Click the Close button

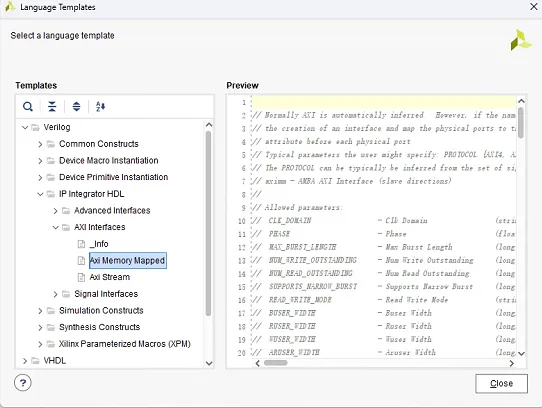(x=501, y=383)
